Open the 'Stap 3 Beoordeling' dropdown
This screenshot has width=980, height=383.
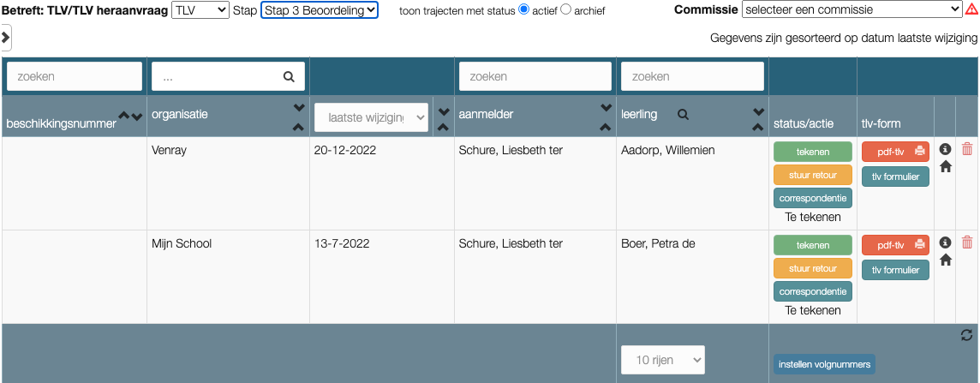tap(319, 9)
